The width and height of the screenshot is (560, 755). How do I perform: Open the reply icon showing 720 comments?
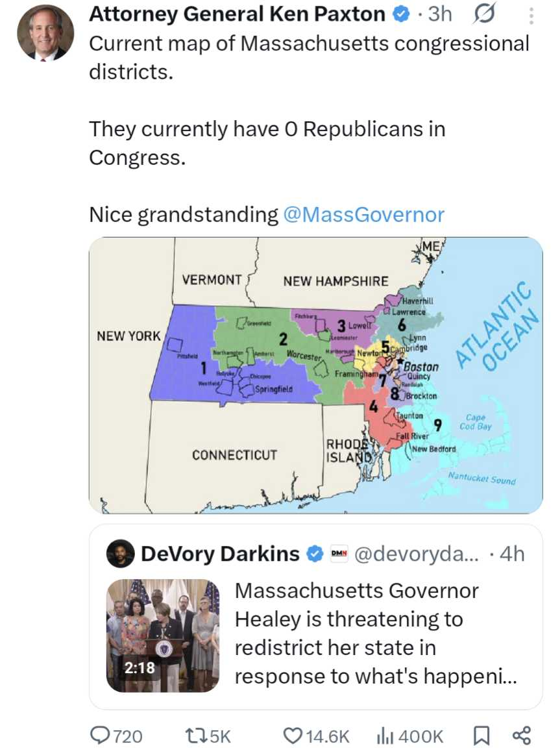click(x=116, y=736)
